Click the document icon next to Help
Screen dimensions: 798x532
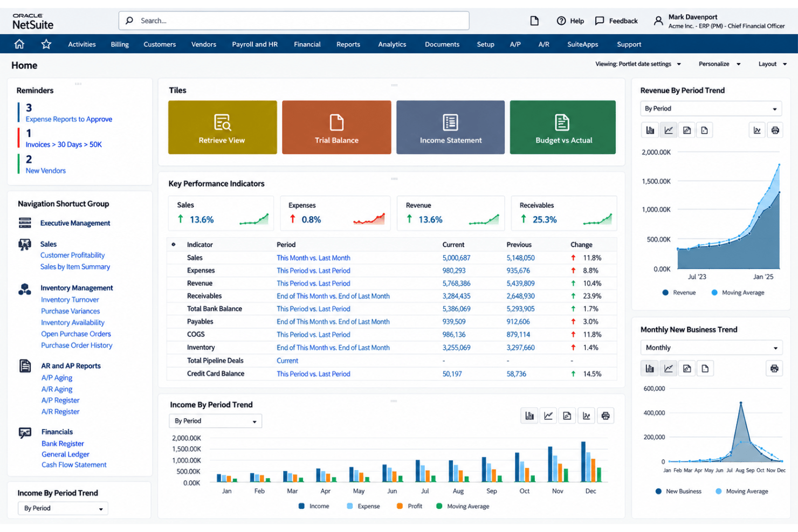(534, 20)
